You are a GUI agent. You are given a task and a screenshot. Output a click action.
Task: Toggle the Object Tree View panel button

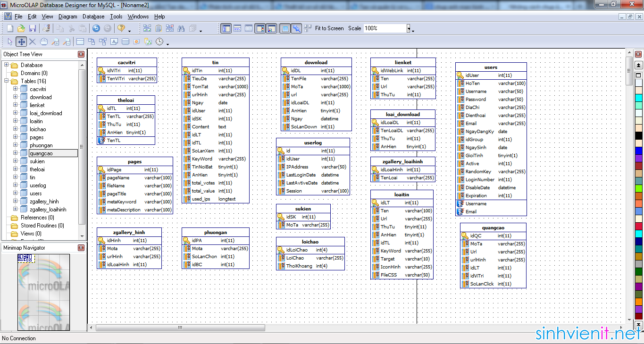(226, 28)
